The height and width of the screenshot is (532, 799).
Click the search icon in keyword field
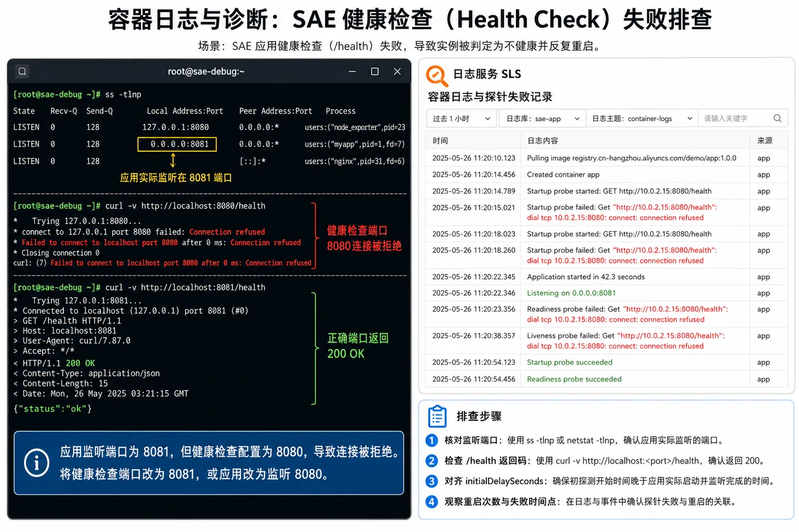click(x=777, y=118)
